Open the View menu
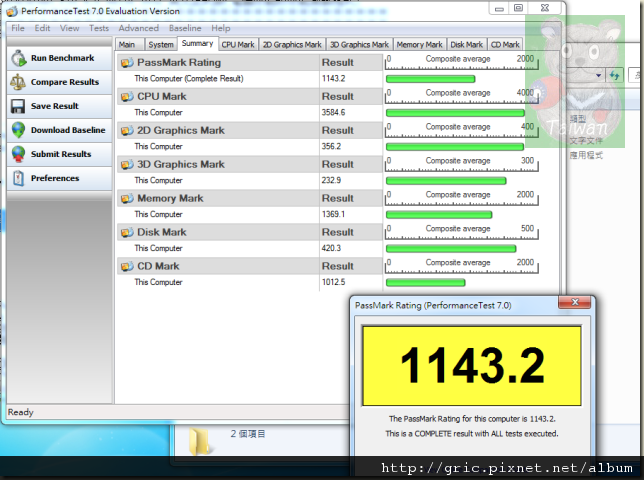This screenshot has height=480, width=644. point(69,28)
